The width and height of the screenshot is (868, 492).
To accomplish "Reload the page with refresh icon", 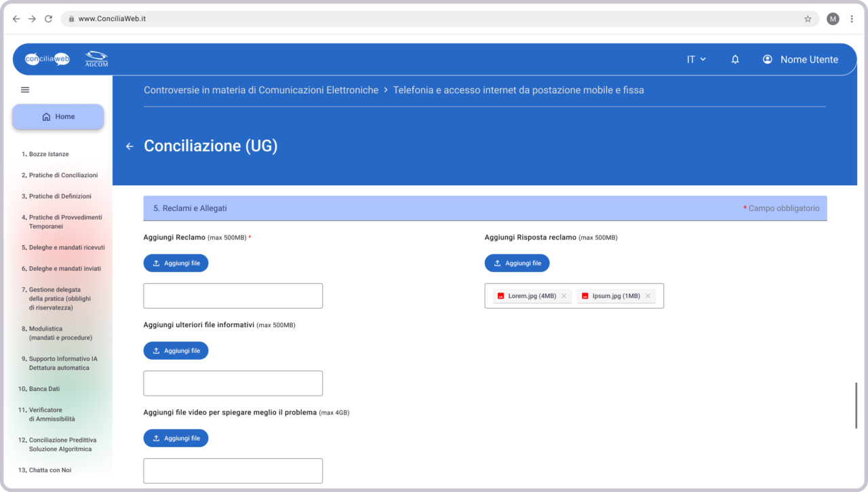I will tap(48, 19).
